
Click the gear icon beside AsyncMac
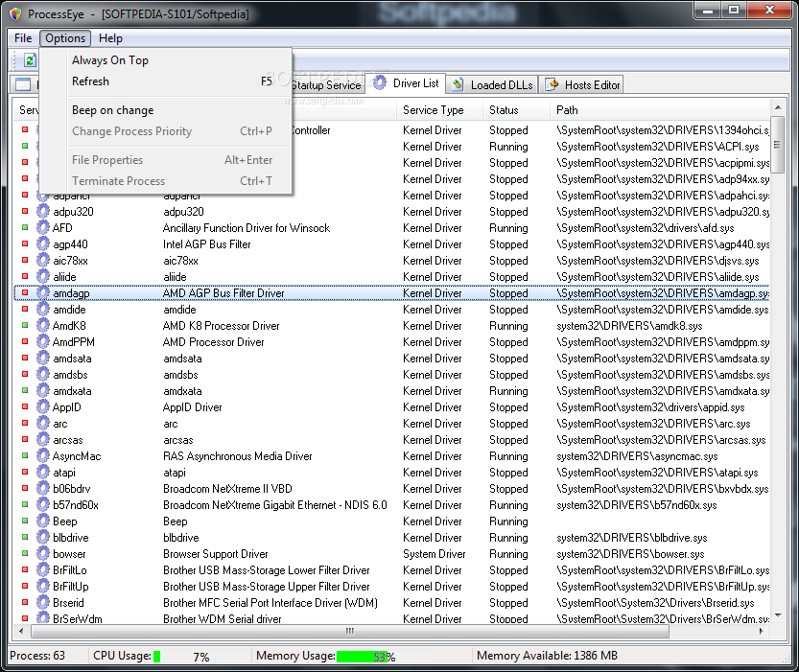pyautogui.click(x=43, y=455)
